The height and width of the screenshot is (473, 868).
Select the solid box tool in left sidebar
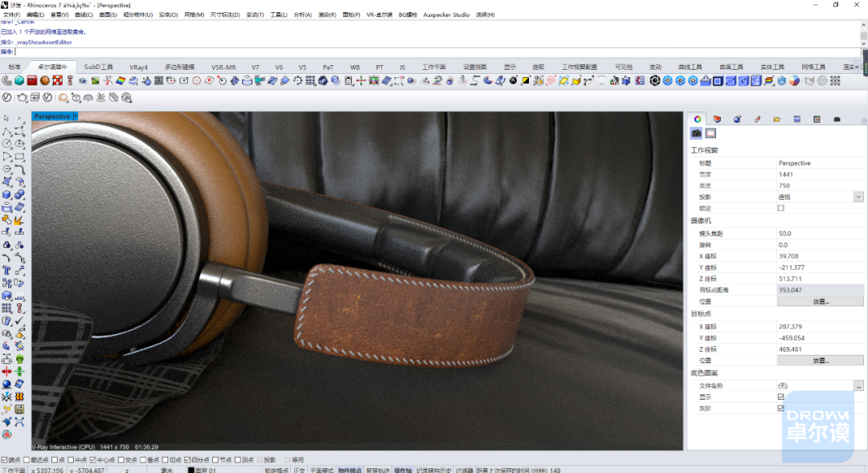(6, 194)
